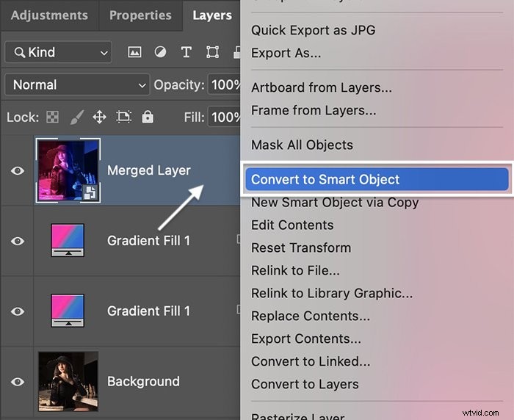
Task: Select the Merged Layer name
Action: click(x=149, y=170)
